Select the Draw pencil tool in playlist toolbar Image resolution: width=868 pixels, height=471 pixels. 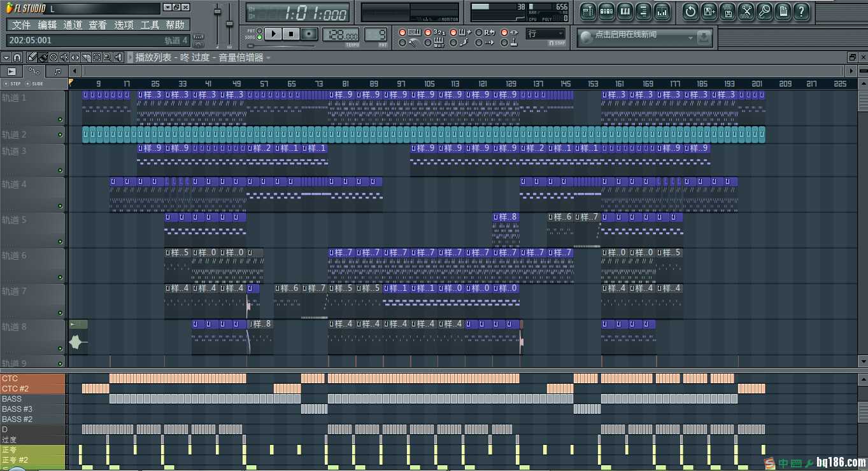pyautogui.click(x=32, y=57)
